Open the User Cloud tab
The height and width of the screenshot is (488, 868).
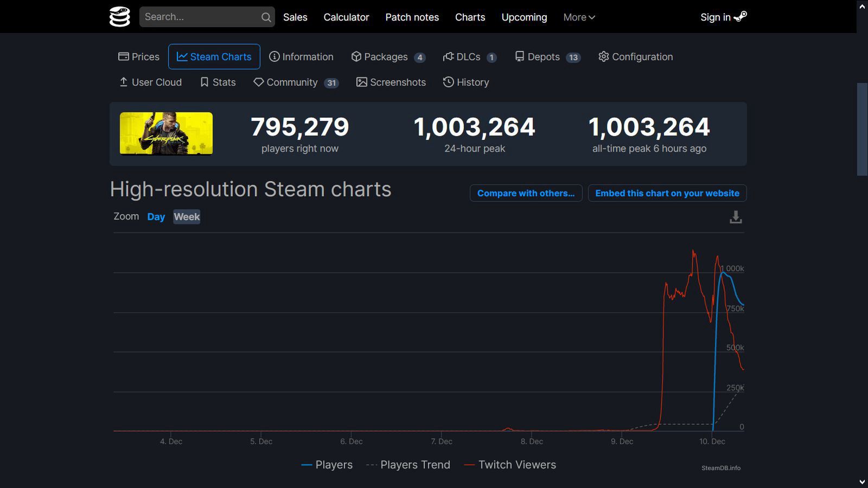click(150, 82)
